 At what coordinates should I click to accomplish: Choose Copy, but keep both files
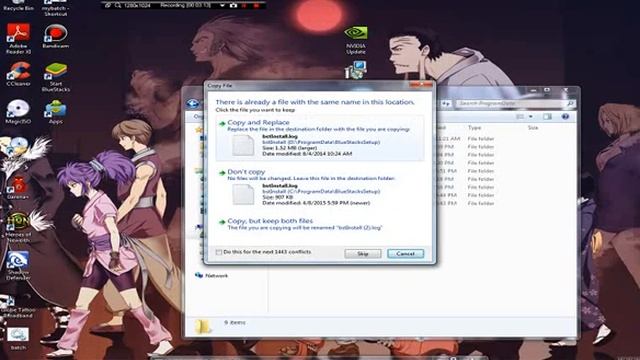pyautogui.click(x=320, y=224)
